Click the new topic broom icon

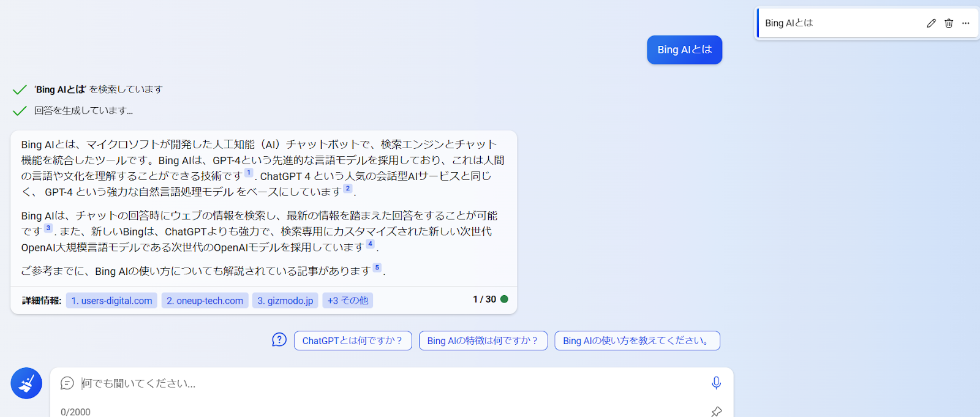tap(26, 383)
